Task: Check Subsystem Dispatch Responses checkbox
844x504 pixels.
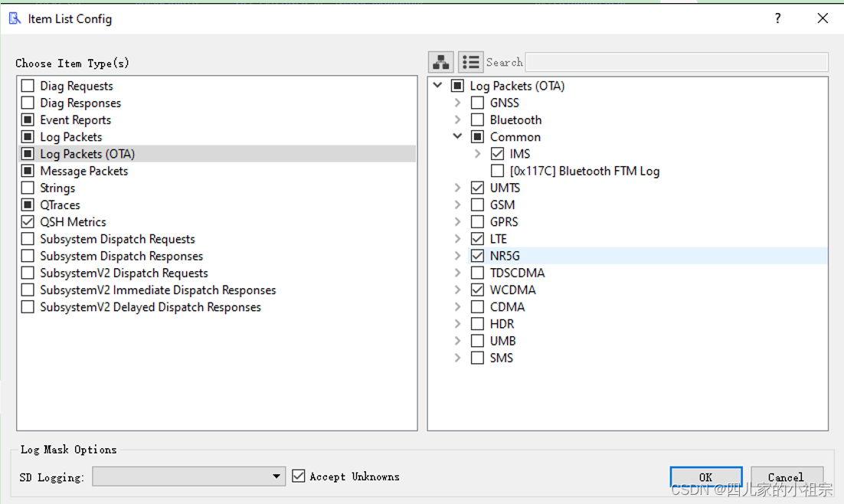Action: click(28, 256)
